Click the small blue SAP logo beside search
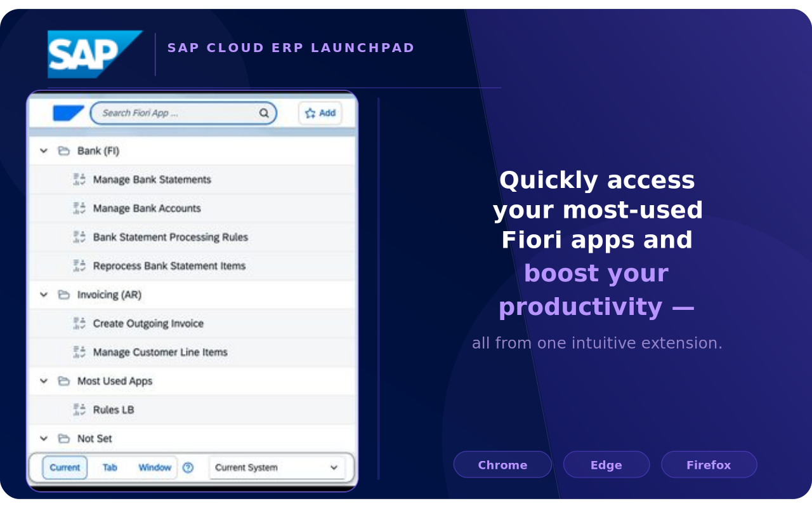The width and height of the screenshot is (812, 508). [x=69, y=113]
